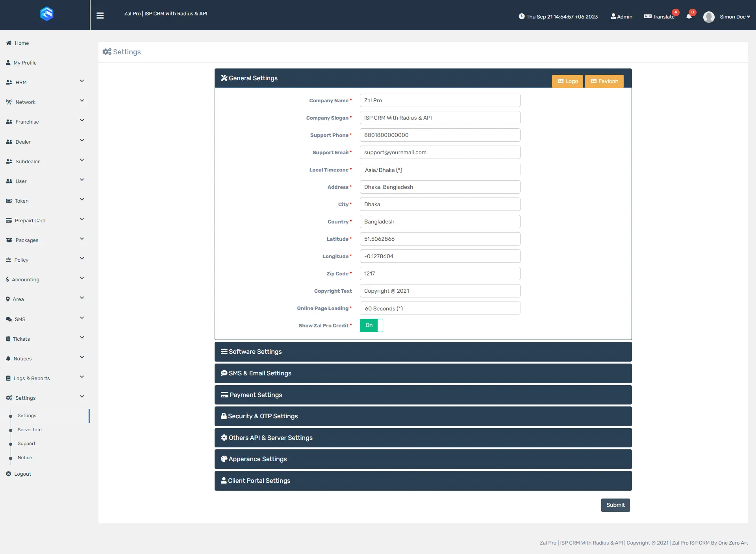Toggle the Show Zal Pro Credit switch

pyautogui.click(x=371, y=325)
